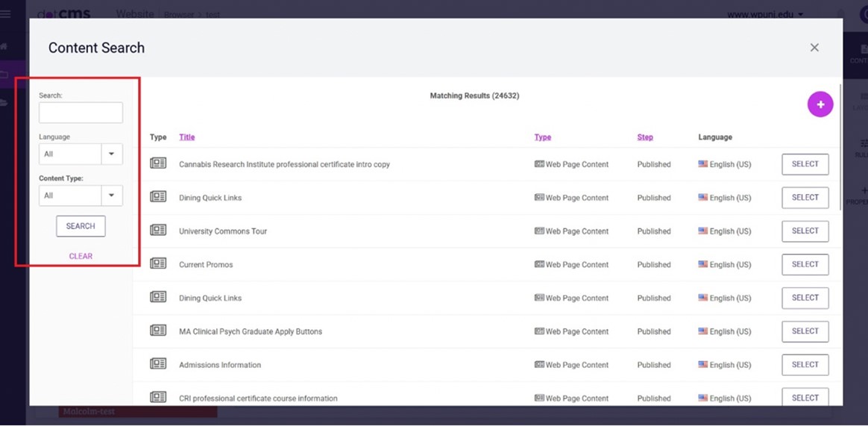Click content icon beside Current Promos row
868x426 pixels.
point(158,264)
